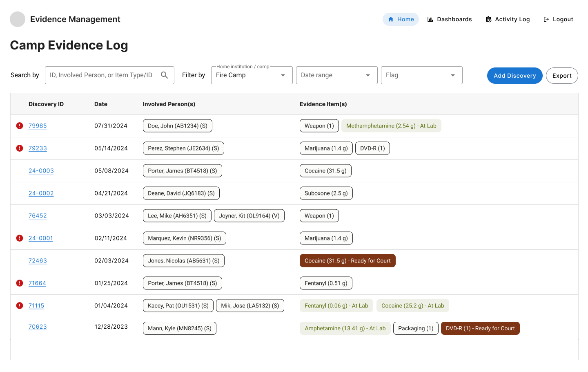Open discovery 71115 link
Screen dimensions: 588x372
point(36,306)
